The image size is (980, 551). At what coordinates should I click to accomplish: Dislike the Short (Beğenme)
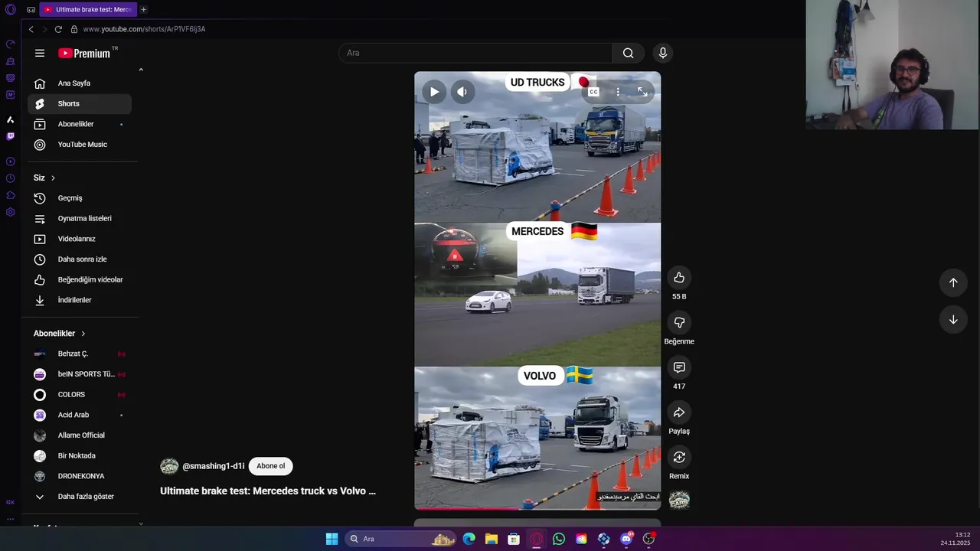tap(679, 323)
